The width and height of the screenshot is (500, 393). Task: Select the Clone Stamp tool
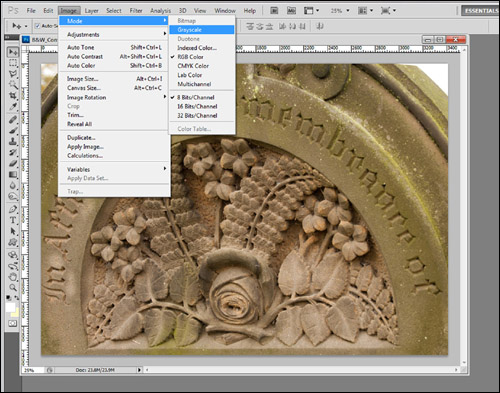[13, 141]
